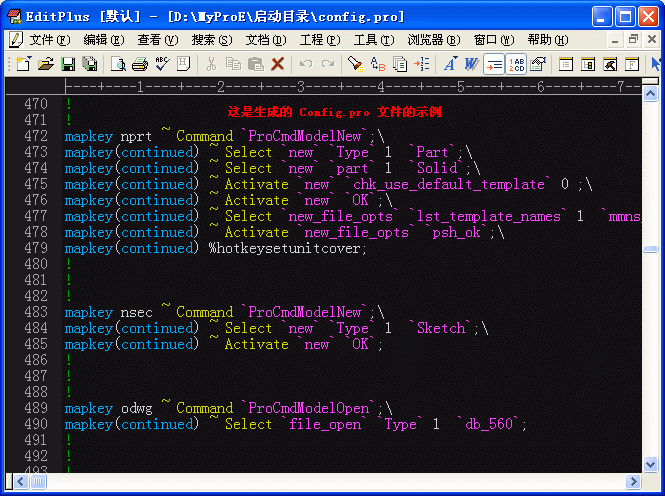Click 'Sketch' on line 484
Screen dimensions: 665x496
click(441, 328)
